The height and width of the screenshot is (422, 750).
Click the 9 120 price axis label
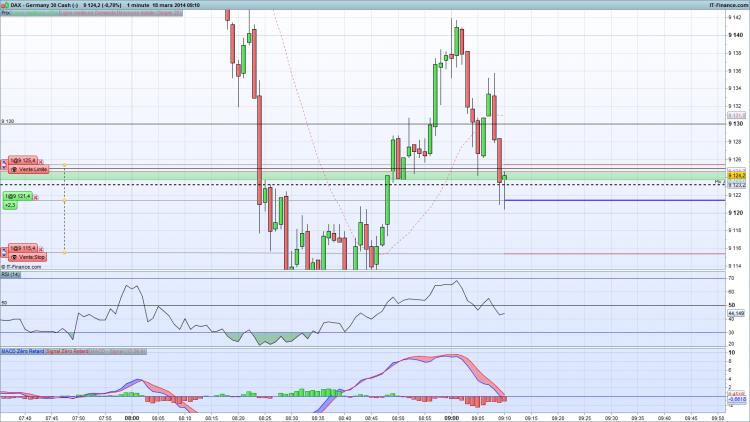pyautogui.click(x=736, y=212)
